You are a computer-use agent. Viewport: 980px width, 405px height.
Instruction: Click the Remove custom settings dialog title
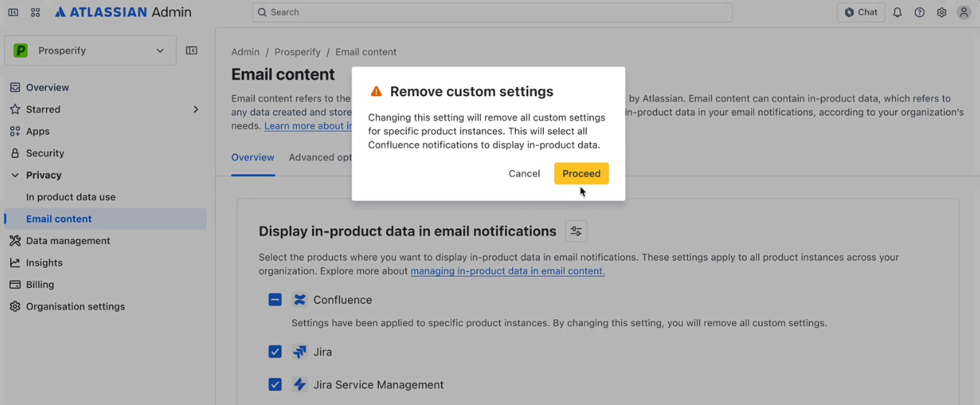click(x=471, y=92)
